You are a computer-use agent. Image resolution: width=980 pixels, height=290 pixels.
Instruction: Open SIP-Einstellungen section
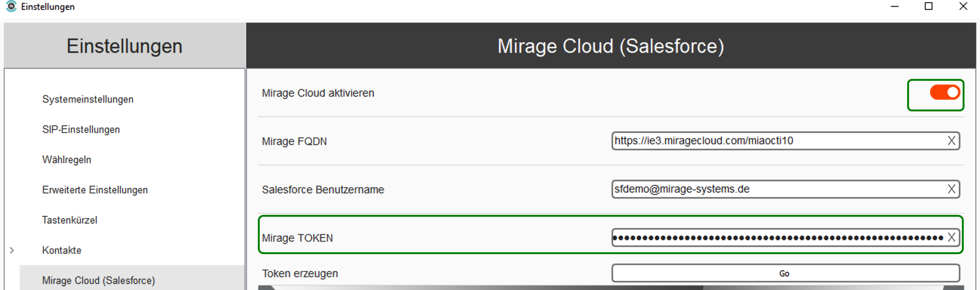pos(81,130)
